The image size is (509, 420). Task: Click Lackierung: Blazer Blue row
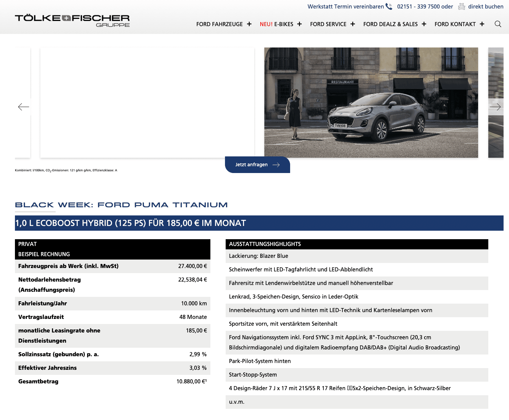pyautogui.click(x=357, y=256)
